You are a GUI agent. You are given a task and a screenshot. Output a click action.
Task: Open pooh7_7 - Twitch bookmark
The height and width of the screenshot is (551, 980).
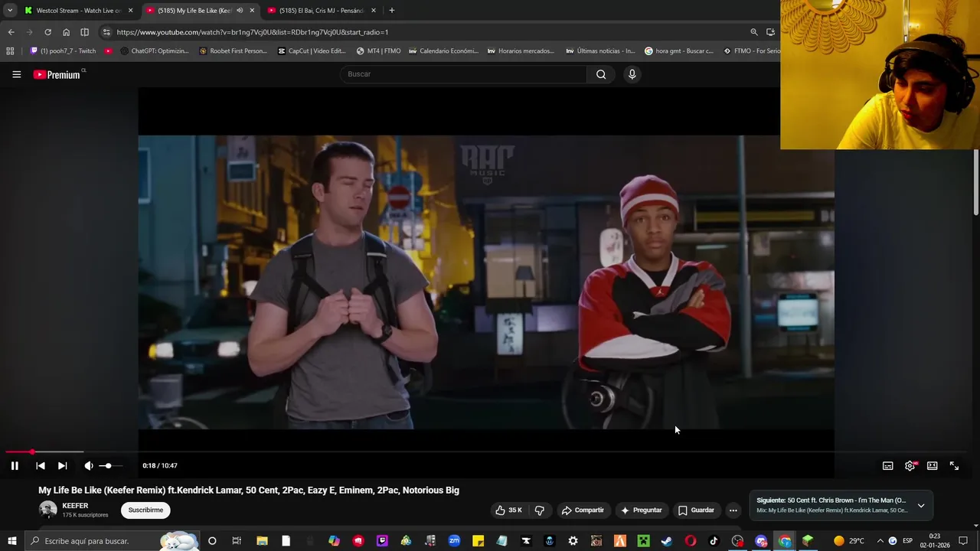click(x=63, y=51)
